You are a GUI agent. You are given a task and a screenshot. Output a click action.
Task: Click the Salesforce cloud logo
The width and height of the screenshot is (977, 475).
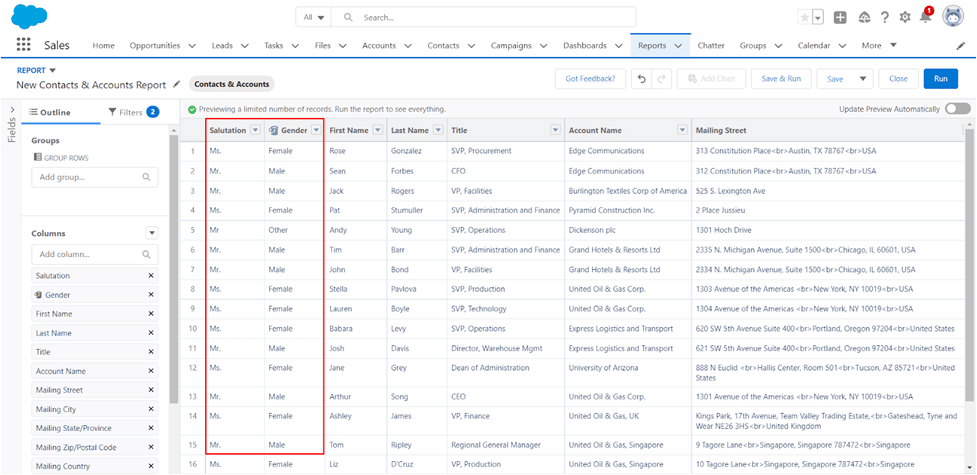29,15
